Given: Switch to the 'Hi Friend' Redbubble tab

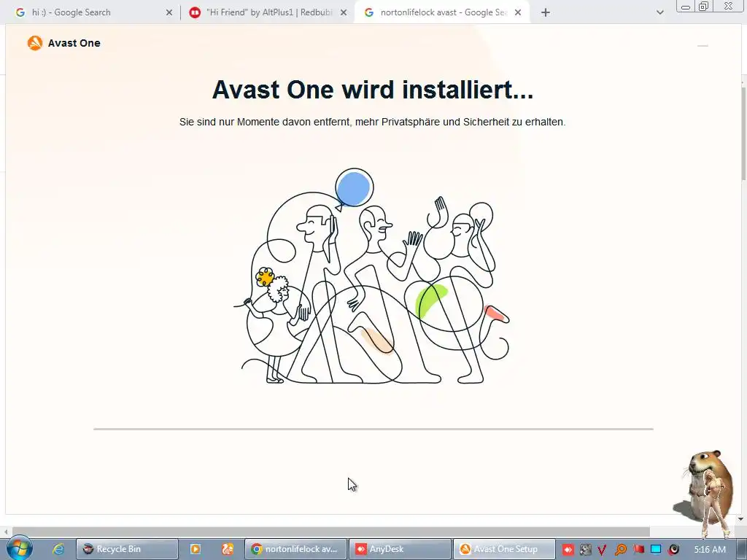Looking at the screenshot, I should (268, 12).
